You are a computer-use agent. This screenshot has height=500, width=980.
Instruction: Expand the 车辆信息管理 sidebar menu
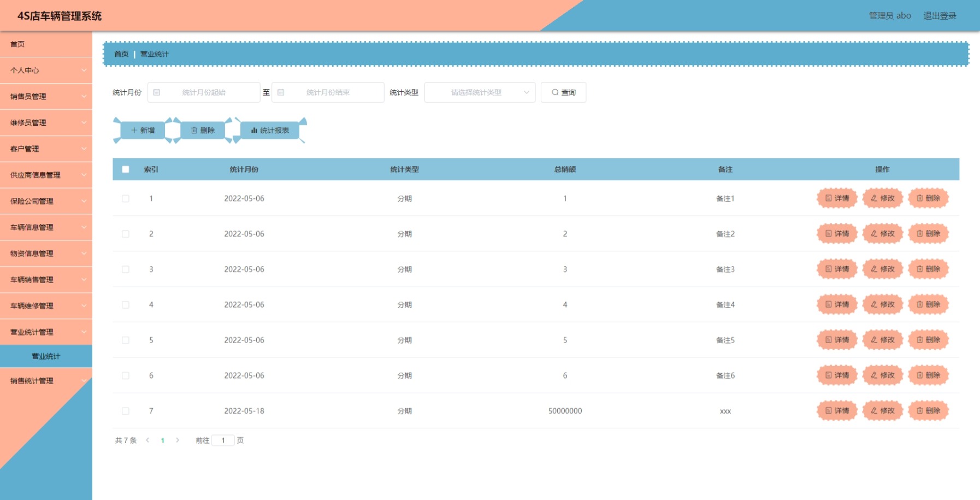(x=46, y=228)
